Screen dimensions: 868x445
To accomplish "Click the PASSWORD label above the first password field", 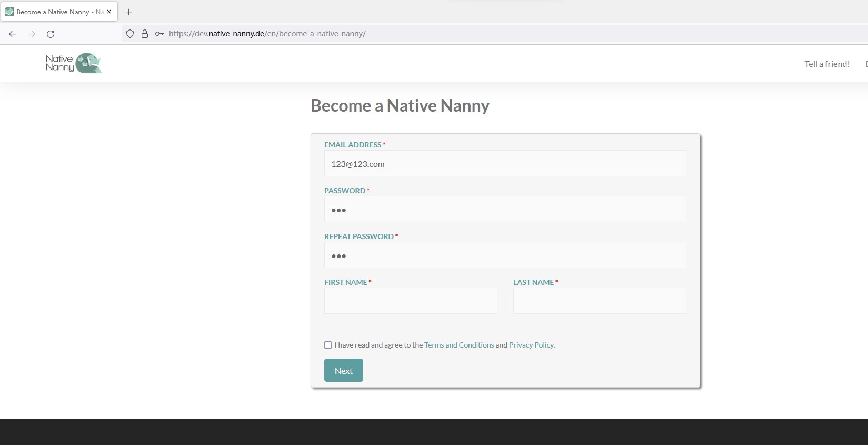I will coord(345,191).
